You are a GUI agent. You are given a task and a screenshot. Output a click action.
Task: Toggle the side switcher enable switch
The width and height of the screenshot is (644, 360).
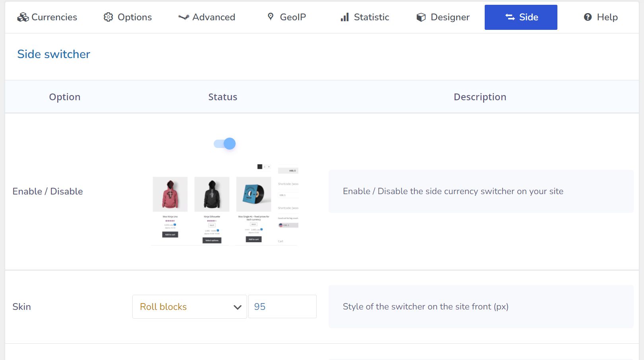225,144
